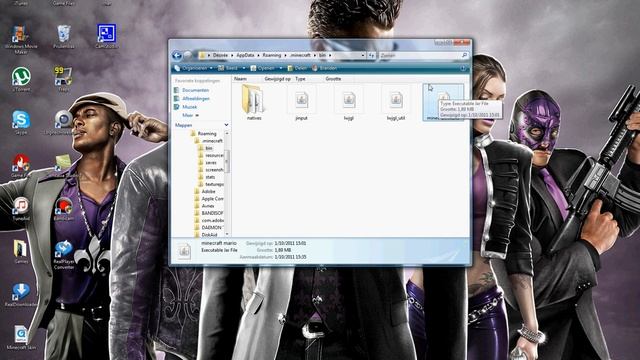Expand the Openen dropdown arrow
Viewport: 640px width, 360px height.
pos(281,68)
